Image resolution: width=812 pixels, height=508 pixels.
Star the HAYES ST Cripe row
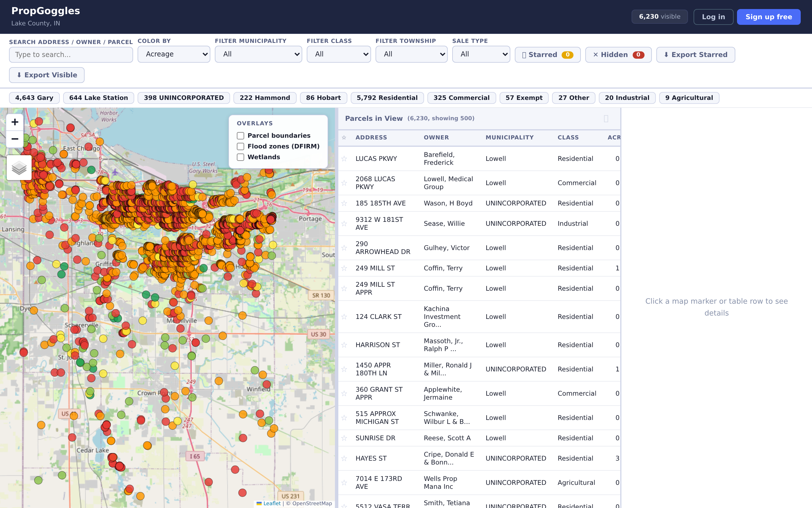pos(344,458)
